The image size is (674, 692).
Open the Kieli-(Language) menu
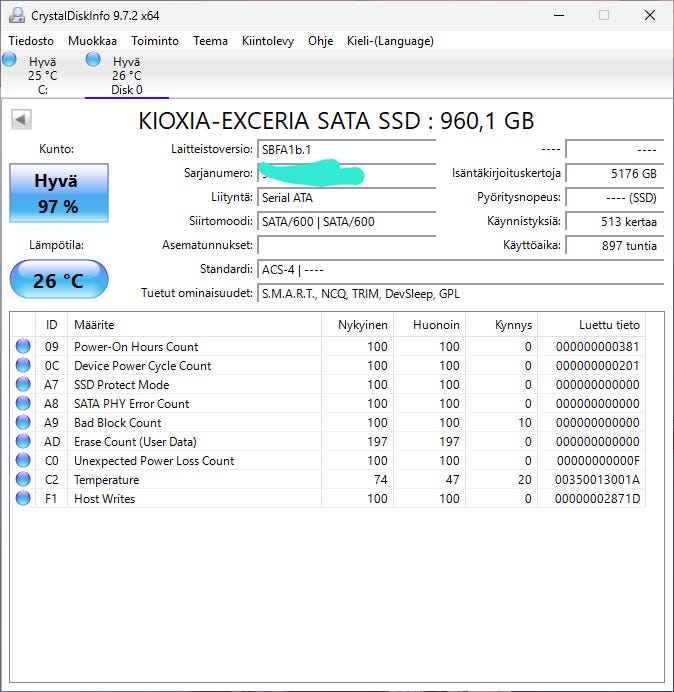pyautogui.click(x=390, y=41)
